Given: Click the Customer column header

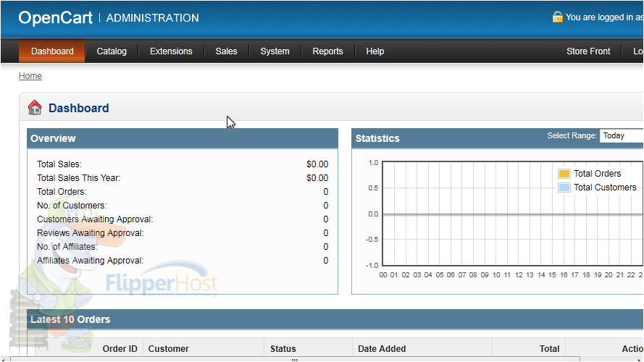Looking at the screenshot, I should 168,348.
